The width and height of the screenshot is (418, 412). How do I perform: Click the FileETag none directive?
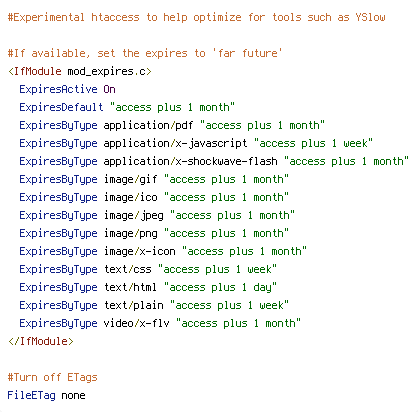[x=47, y=395]
